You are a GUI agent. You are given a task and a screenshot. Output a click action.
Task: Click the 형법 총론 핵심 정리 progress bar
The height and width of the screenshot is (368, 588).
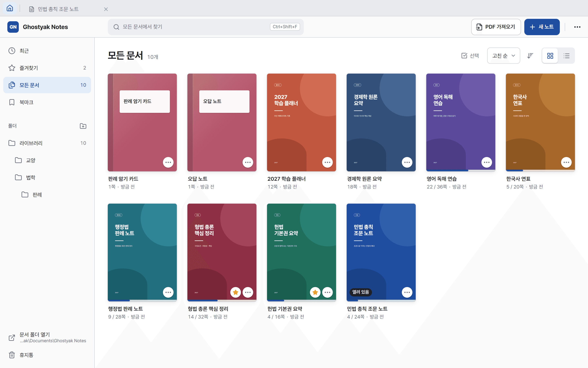[222, 301]
